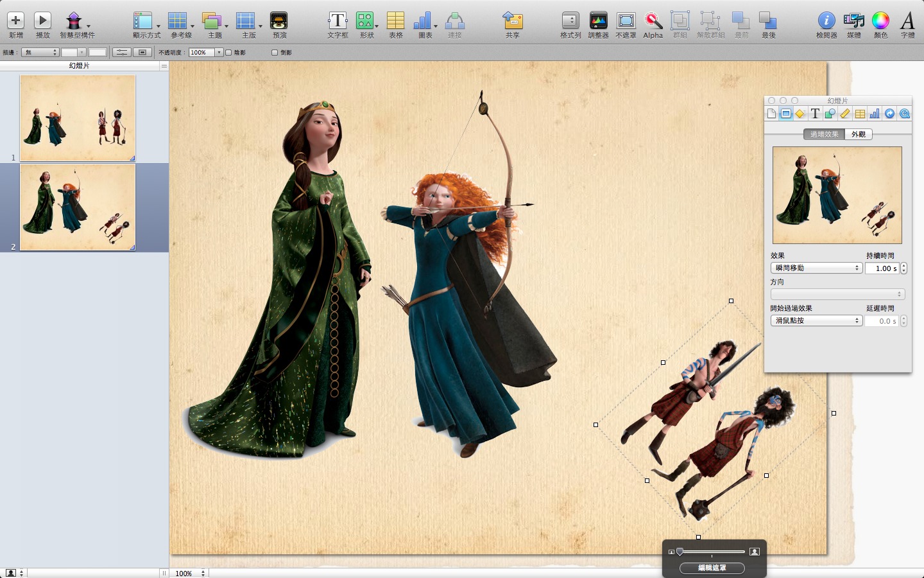The image size is (924, 578).
Task: Open the Table inspector tab
Action: 860,114
